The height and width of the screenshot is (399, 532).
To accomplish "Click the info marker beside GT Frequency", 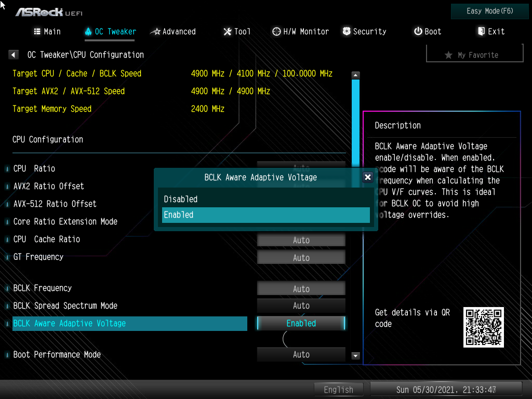I will pos(7,257).
